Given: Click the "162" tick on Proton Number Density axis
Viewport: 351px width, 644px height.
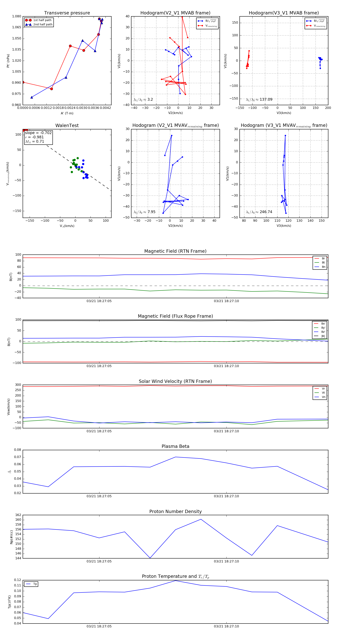Looking at the screenshot, I should (18, 515).
